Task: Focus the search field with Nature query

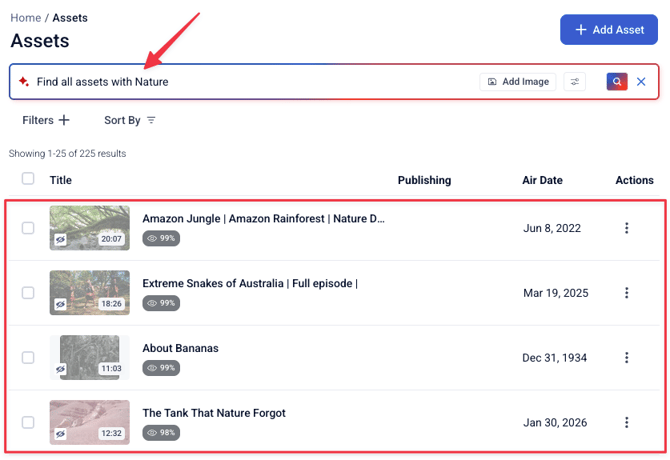Action: point(250,82)
